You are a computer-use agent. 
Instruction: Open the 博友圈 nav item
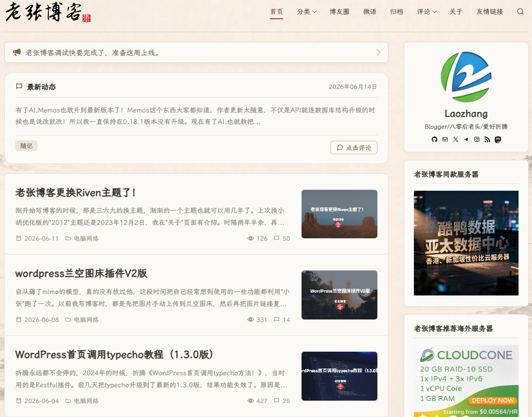tap(339, 12)
